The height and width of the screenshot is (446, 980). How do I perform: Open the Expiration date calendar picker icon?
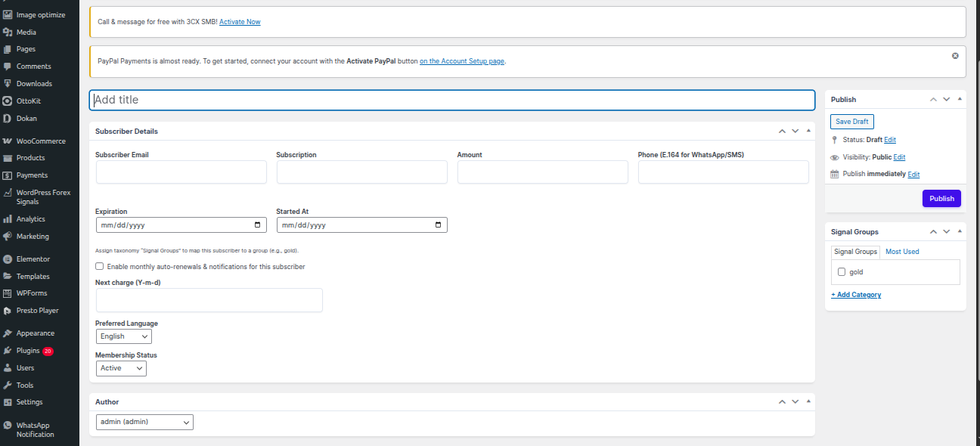point(257,225)
